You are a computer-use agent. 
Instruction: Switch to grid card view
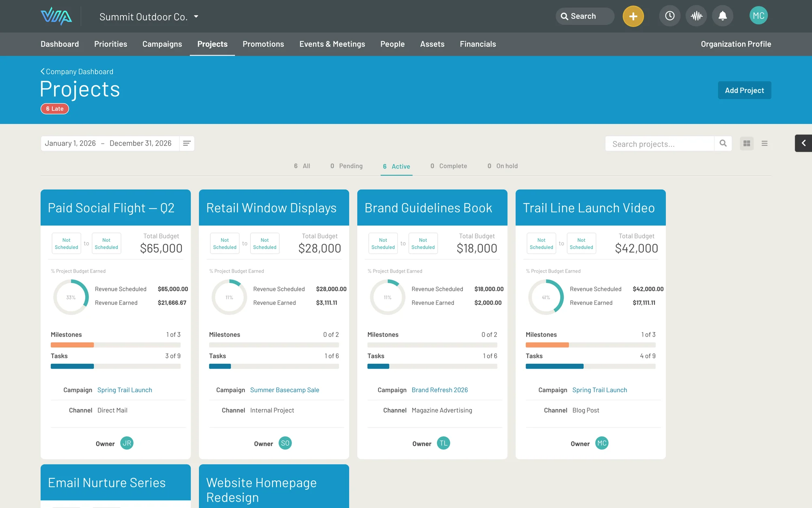(747, 143)
